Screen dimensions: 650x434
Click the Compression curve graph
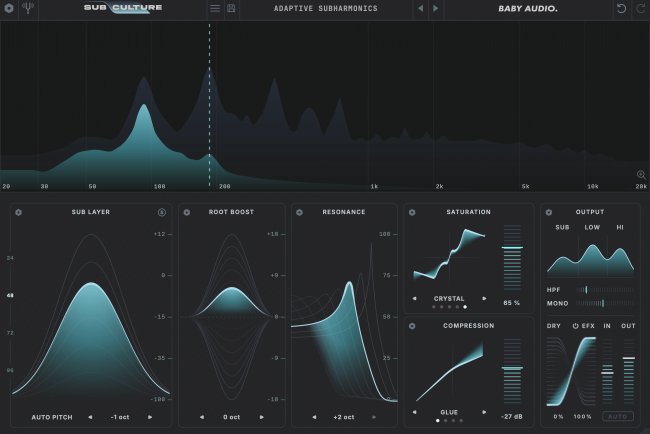(x=450, y=371)
